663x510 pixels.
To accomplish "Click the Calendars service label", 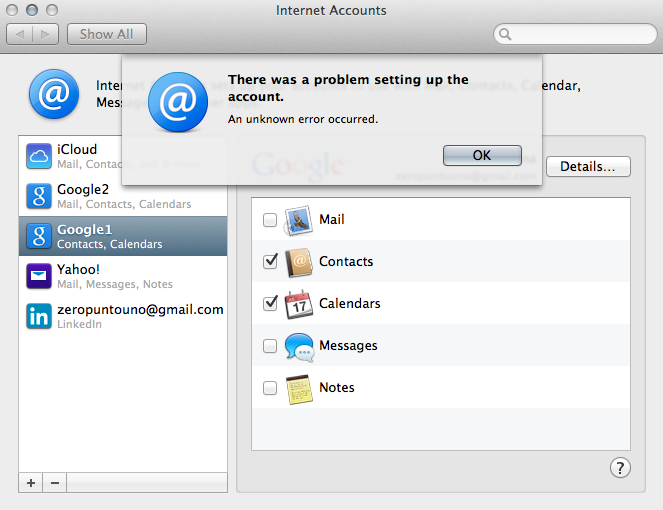I will coord(350,303).
